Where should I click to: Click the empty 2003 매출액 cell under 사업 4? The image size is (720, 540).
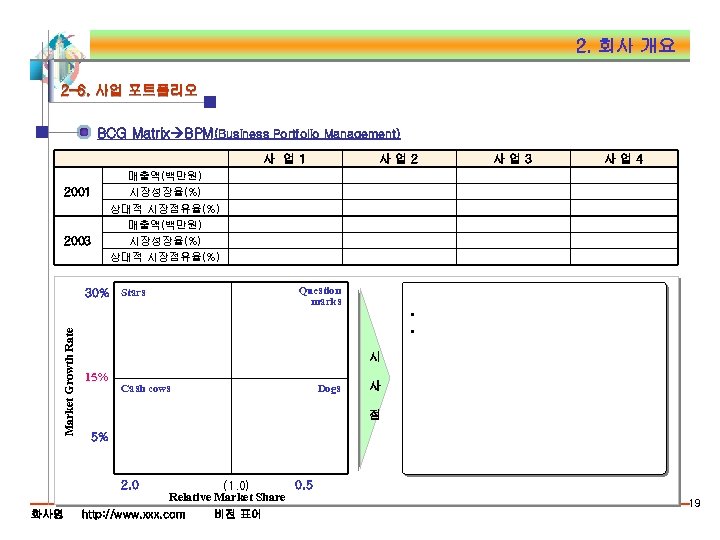point(624,225)
